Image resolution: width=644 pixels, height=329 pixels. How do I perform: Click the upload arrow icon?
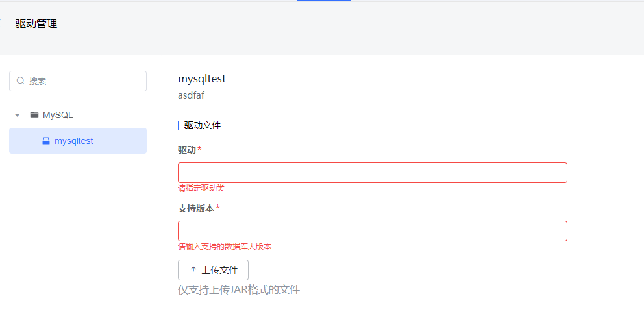(x=193, y=270)
